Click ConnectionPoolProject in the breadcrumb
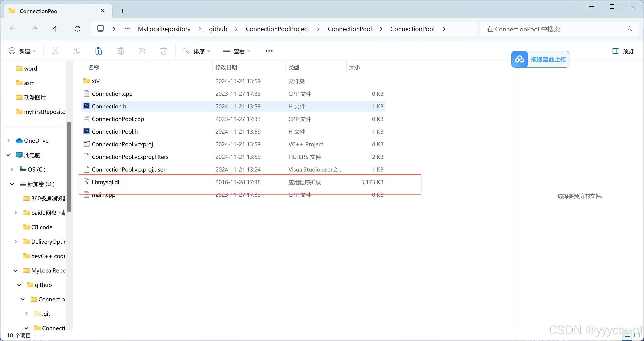 coord(278,29)
